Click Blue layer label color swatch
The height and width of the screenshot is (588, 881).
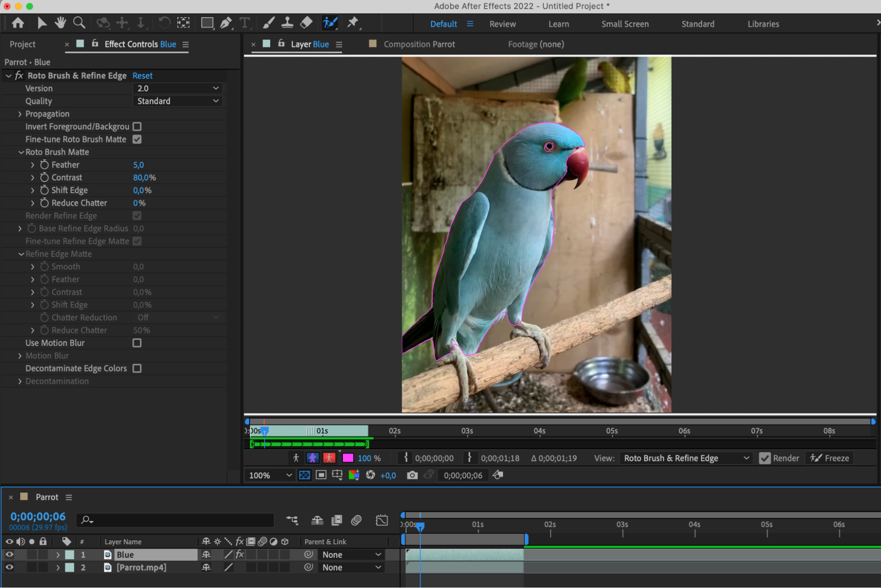[x=70, y=555]
